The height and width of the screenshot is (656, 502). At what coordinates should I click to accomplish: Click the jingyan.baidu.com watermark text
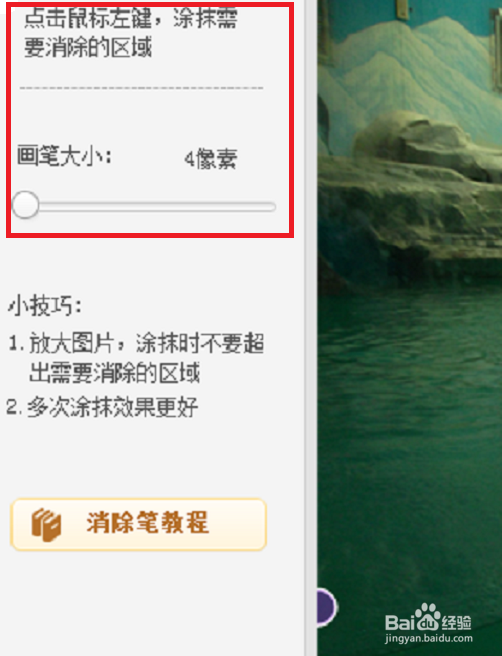pyautogui.click(x=428, y=638)
